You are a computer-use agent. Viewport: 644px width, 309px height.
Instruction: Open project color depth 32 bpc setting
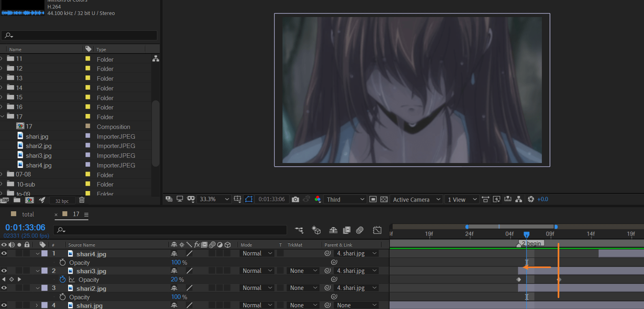pos(62,201)
